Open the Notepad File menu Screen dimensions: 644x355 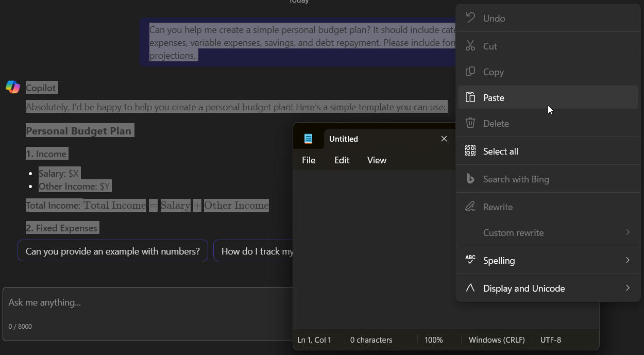tap(309, 160)
